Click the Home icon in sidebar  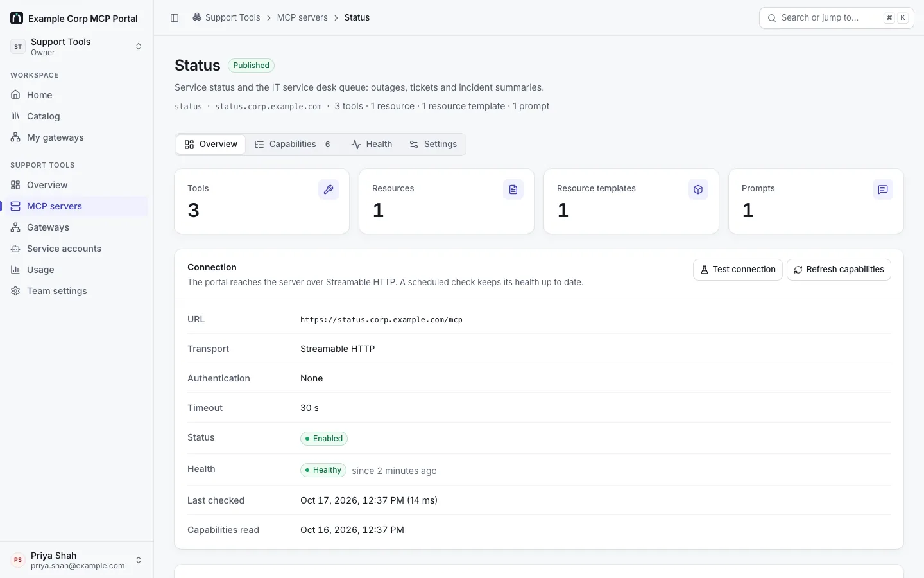(x=15, y=95)
